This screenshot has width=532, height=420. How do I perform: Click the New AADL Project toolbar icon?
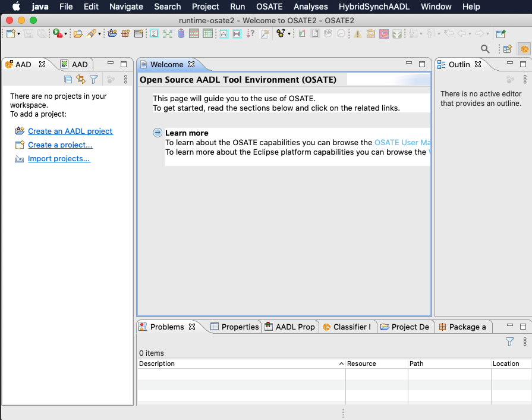[112, 34]
